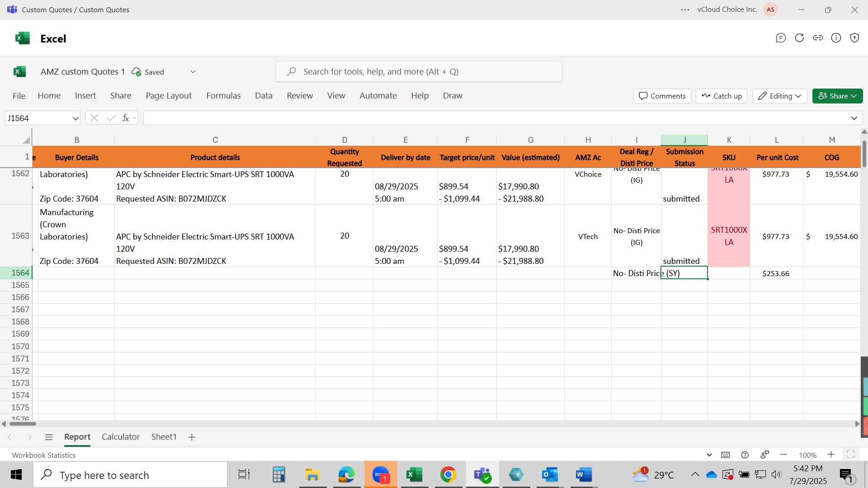The height and width of the screenshot is (488, 868).
Task: Click the Windows search box
Action: click(x=130, y=475)
